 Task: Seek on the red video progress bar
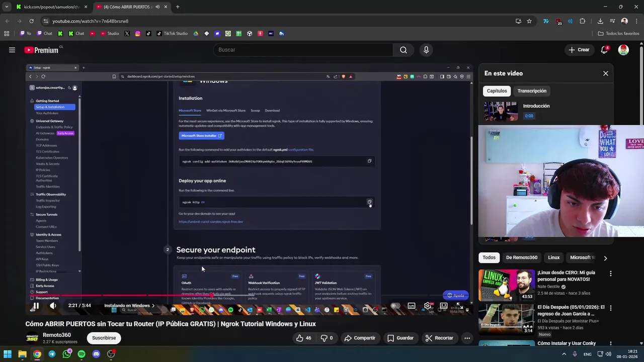point(249,296)
